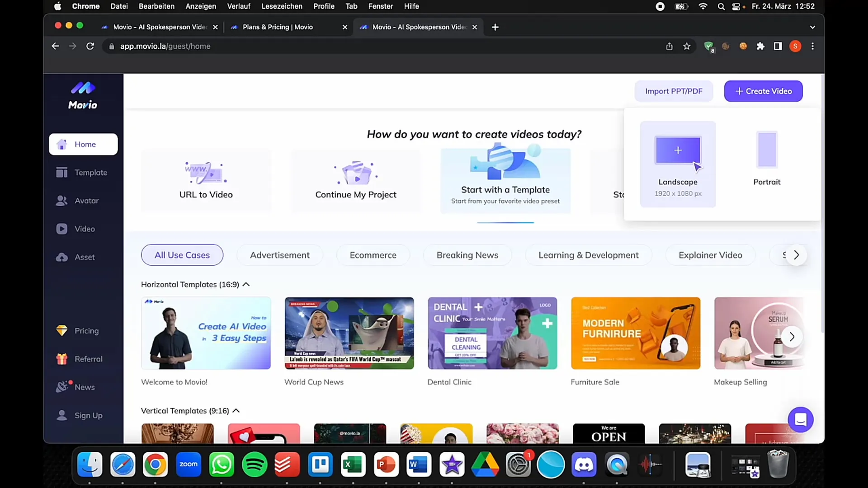The image size is (868, 488).
Task: Select the Dental Clinic template thumbnail
Action: pos(492,333)
